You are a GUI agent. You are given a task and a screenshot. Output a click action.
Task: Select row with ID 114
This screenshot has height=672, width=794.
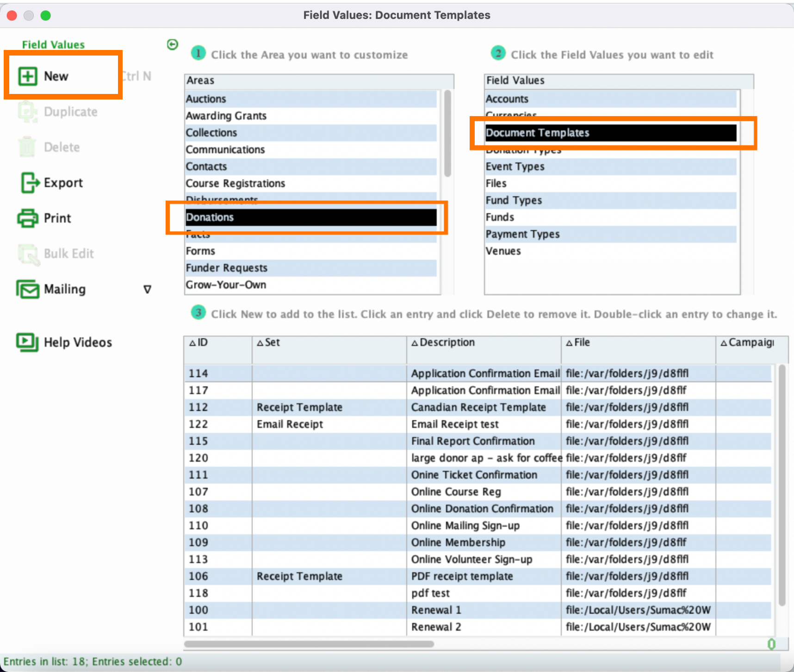click(478, 373)
